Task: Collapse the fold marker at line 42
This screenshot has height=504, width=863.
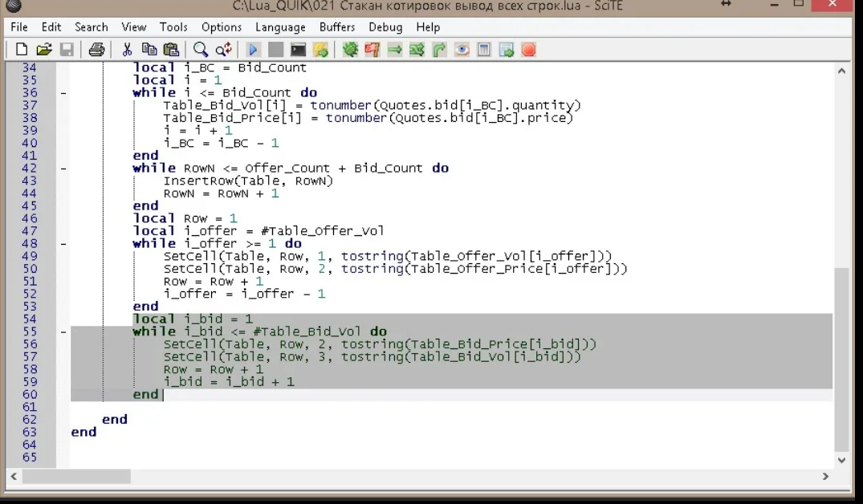Action: point(63,169)
